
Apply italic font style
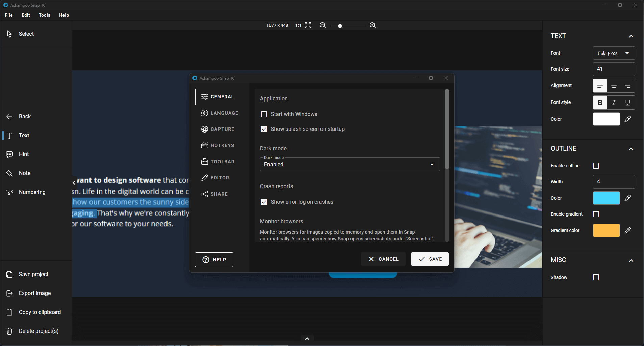[614, 103]
